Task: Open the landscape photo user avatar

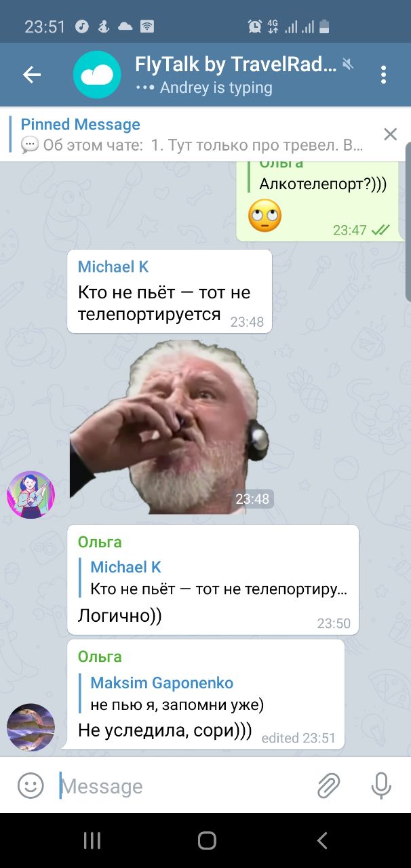Action: 31,728
